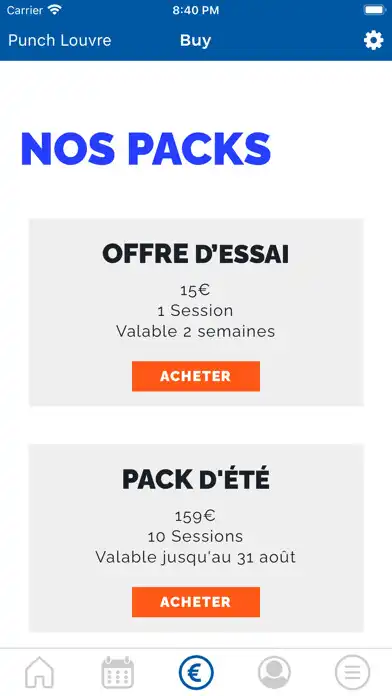Select the euro Buy tab icon

(x=196, y=672)
